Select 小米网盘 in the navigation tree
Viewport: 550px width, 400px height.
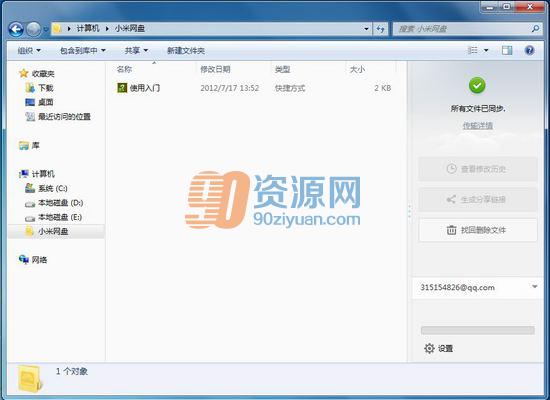[53, 232]
